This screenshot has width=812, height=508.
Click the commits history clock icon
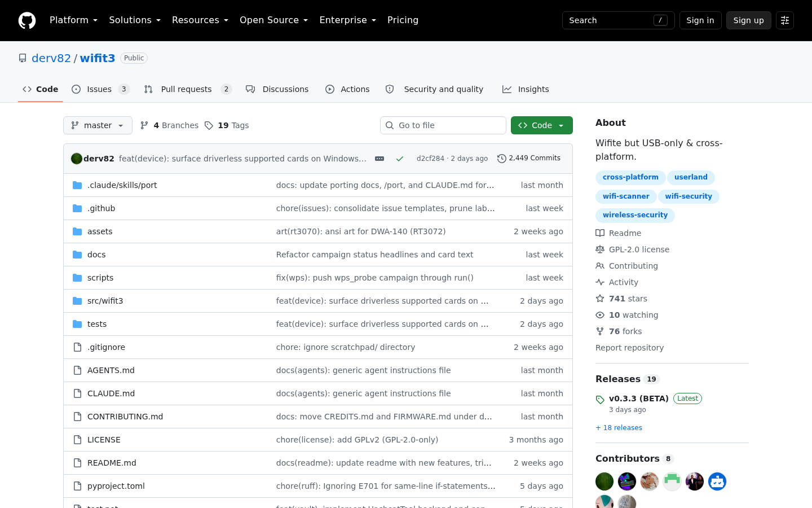502,159
